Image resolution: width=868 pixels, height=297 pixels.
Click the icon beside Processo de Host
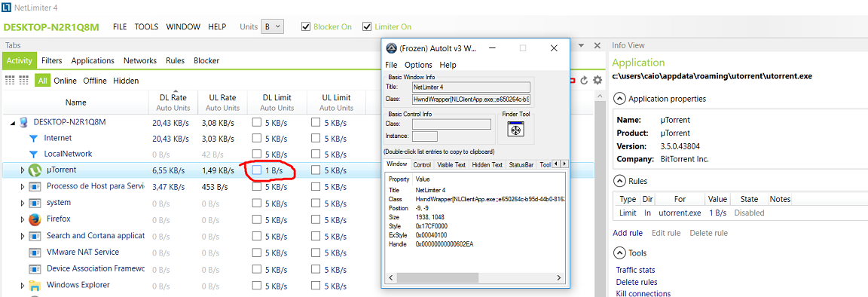[35, 187]
